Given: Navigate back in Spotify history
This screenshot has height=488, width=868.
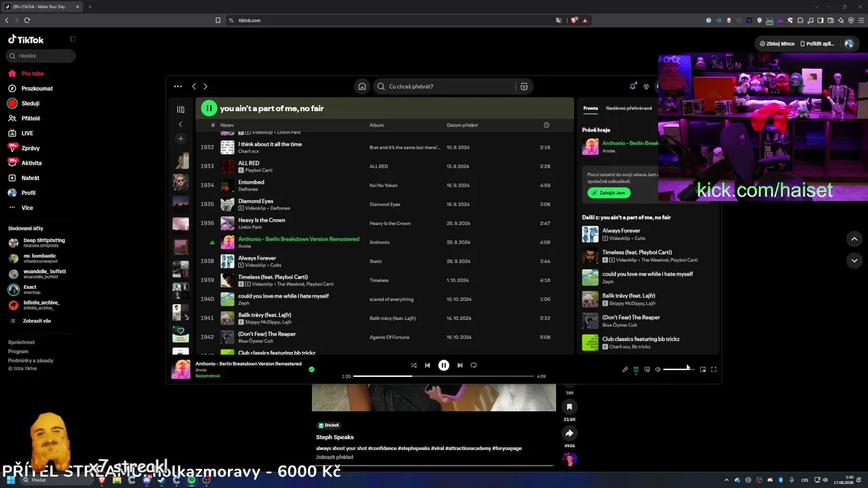Looking at the screenshot, I should coord(194,86).
